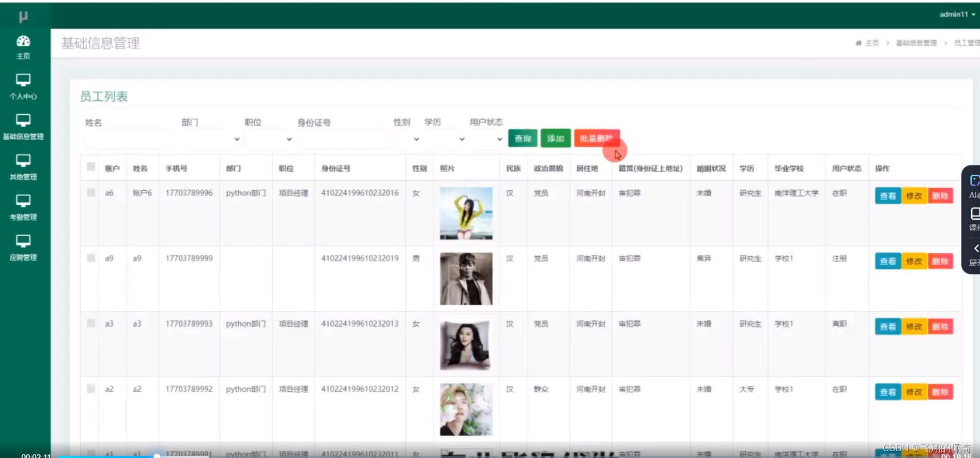980x458 pixels.
Task: Click the 离职 status in row a3
Action: (839, 324)
